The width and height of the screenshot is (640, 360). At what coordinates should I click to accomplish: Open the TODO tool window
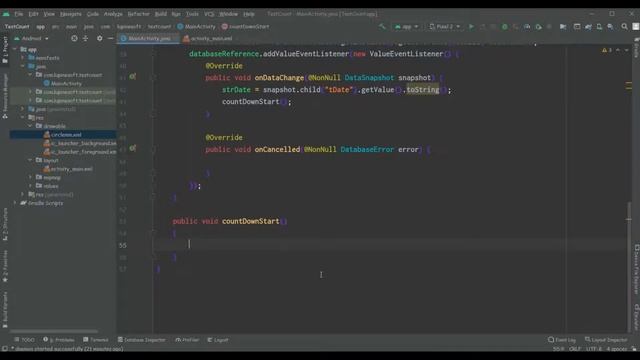tap(24, 340)
